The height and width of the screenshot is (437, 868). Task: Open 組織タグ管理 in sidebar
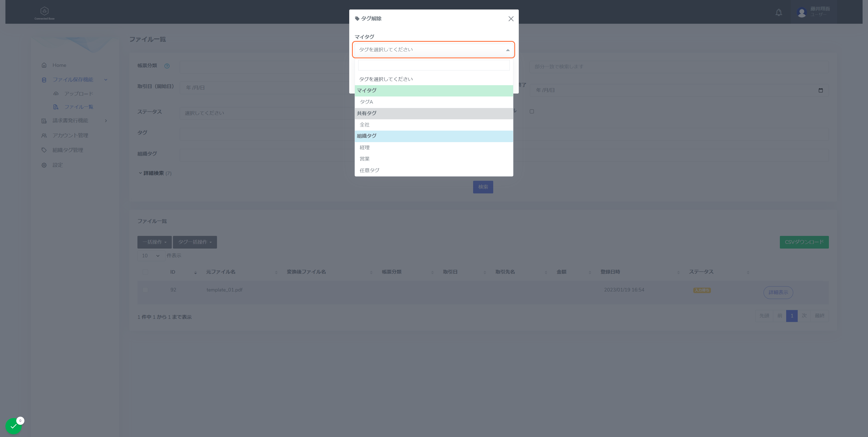(x=67, y=150)
